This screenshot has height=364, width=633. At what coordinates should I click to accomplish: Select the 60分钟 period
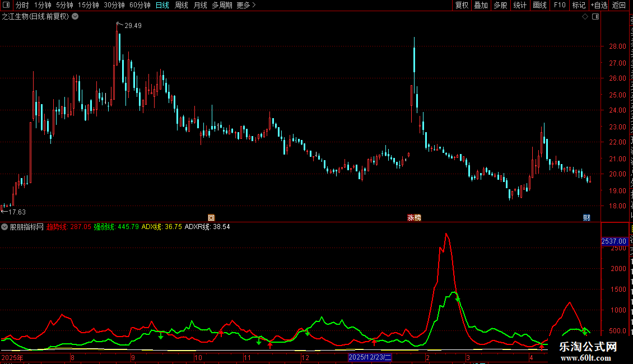[140, 5]
